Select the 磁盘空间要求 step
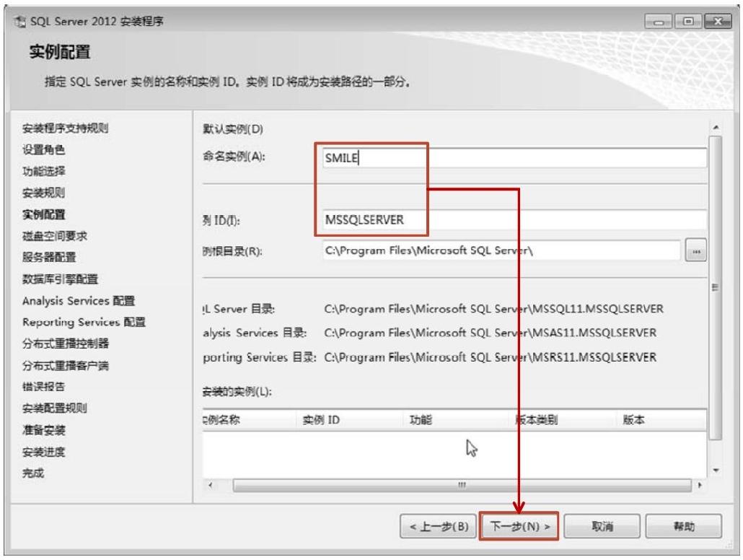The height and width of the screenshot is (560, 743). (x=55, y=236)
